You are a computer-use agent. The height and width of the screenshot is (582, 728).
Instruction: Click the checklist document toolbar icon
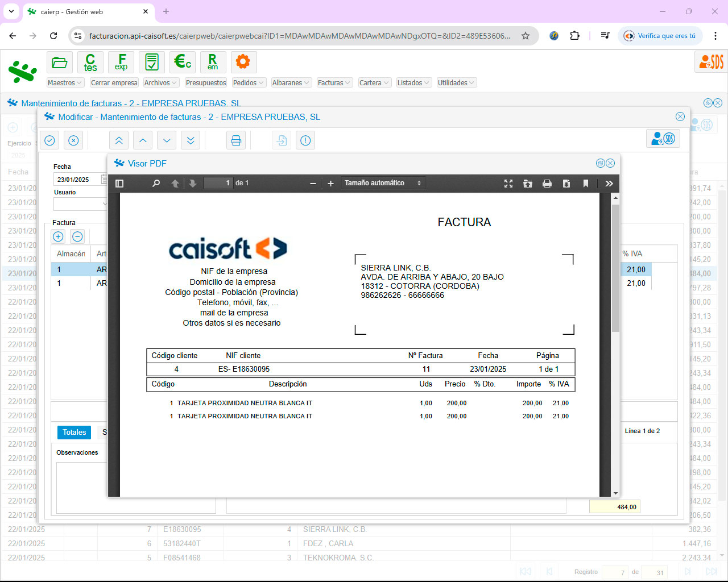152,62
